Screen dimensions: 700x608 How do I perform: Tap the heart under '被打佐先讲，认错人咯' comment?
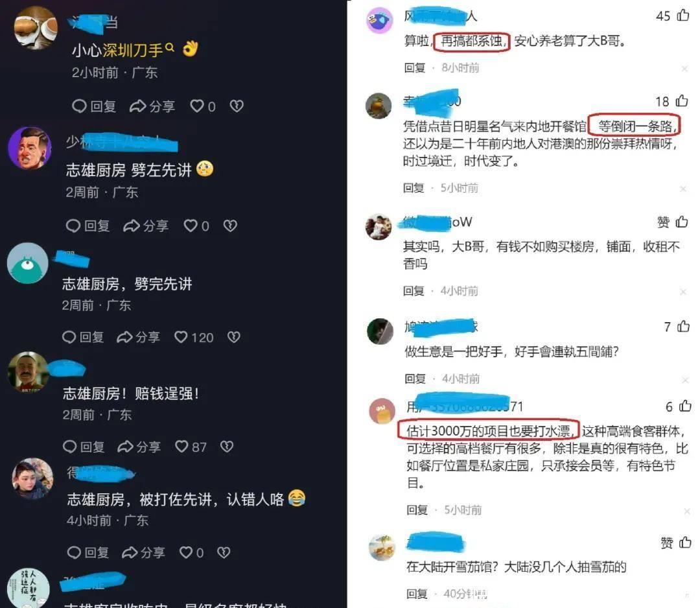(186, 553)
